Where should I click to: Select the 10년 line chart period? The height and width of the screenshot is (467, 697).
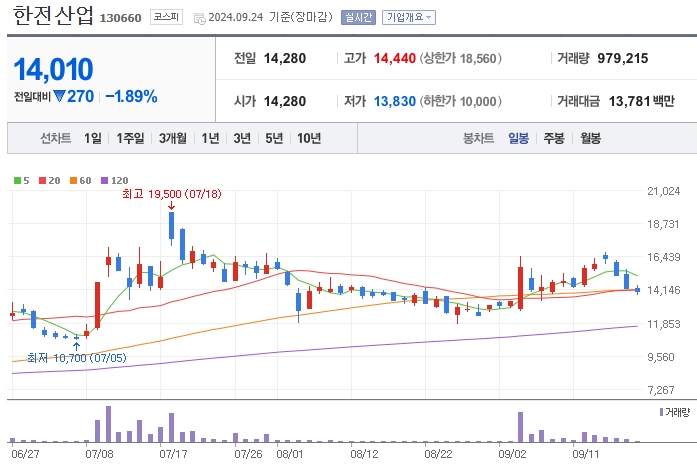coord(309,138)
